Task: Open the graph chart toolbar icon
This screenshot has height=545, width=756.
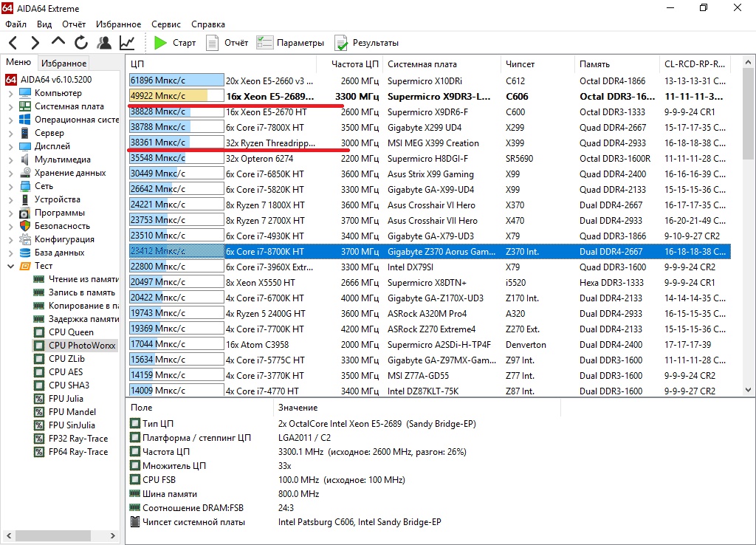Action: [x=127, y=43]
